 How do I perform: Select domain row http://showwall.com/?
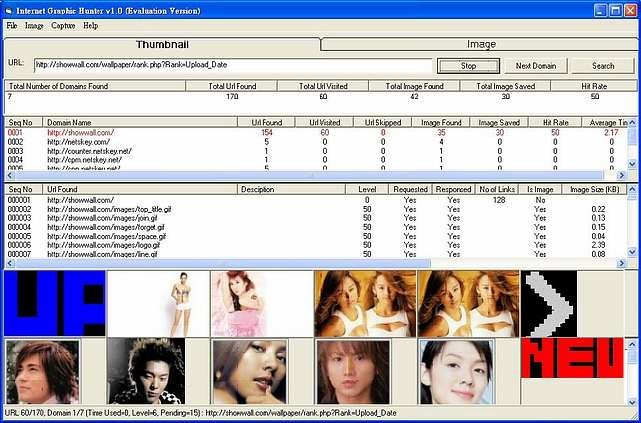(x=316, y=132)
